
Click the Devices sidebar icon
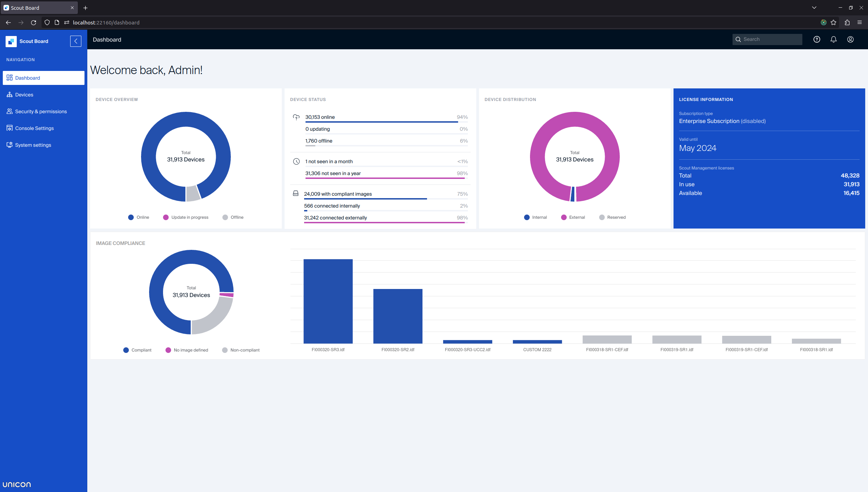(9, 95)
